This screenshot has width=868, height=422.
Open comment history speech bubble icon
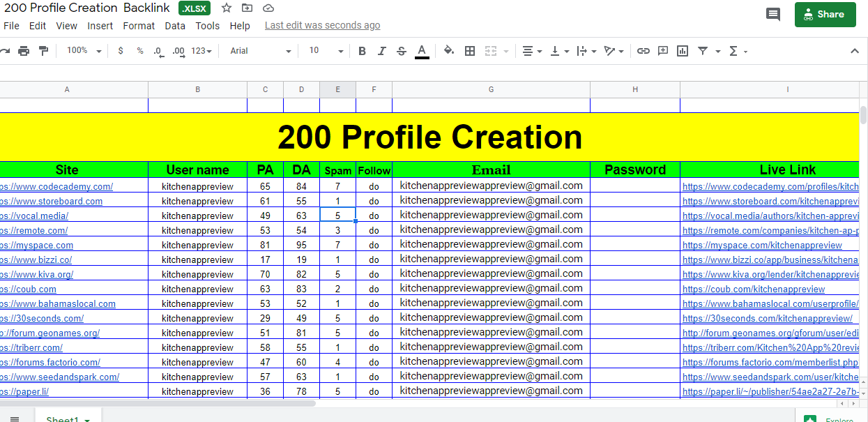pos(772,14)
